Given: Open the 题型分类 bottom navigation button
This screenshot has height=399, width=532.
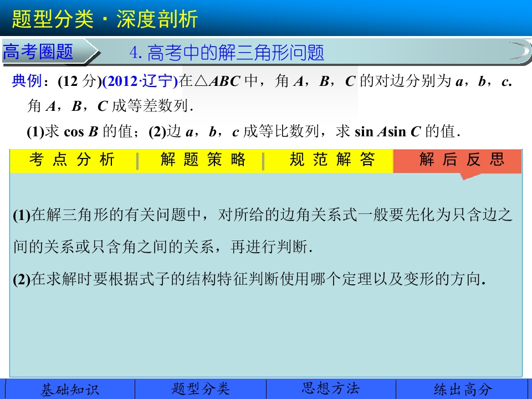Looking at the screenshot, I should click(201, 390).
